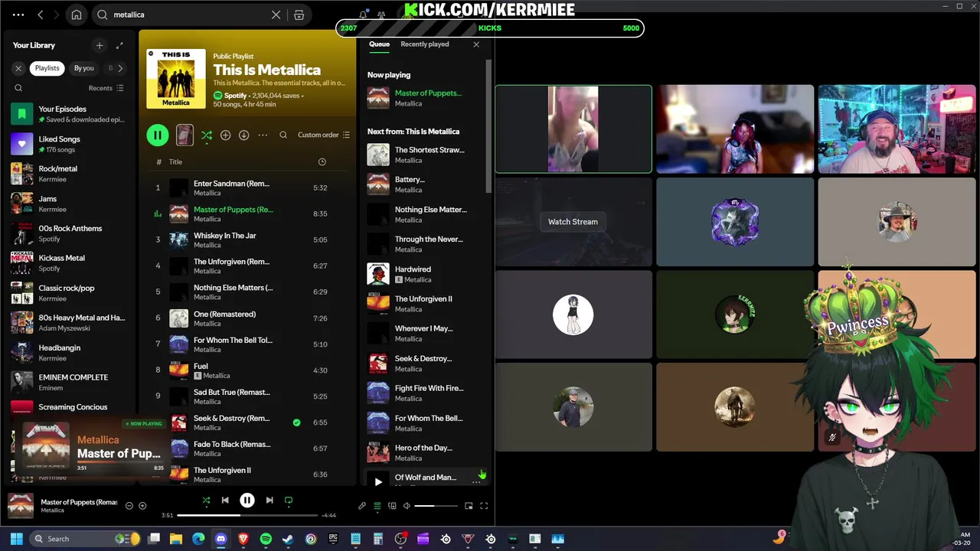The height and width of the screenshot is (551, 980).
Task: Seek on the song progress bar
Action: (247, 515)
